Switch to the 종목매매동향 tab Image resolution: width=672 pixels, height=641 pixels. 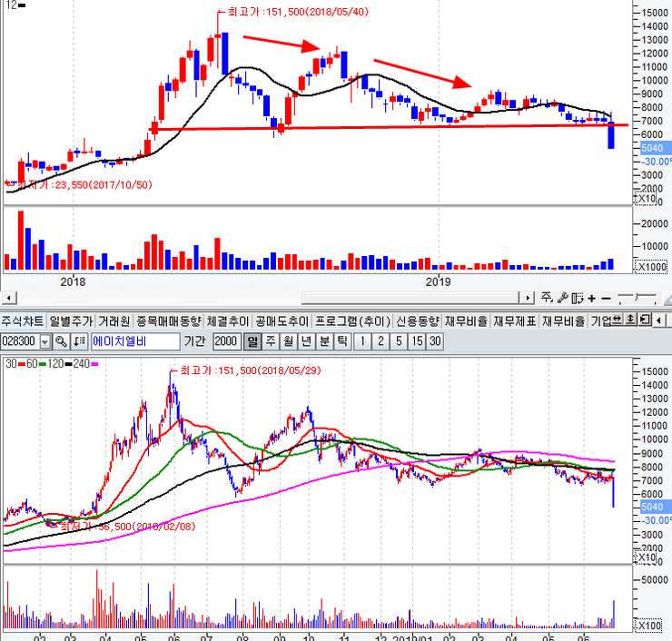[168, 320]
